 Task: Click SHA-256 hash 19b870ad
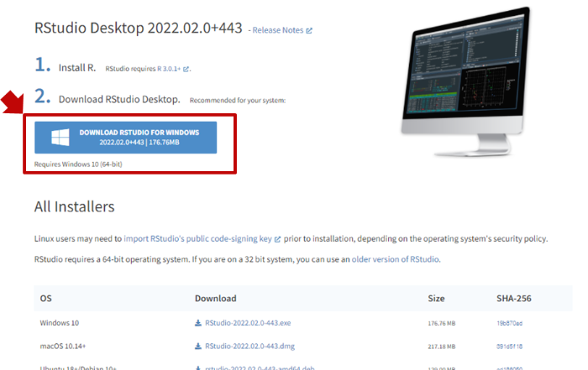(509, 323)
